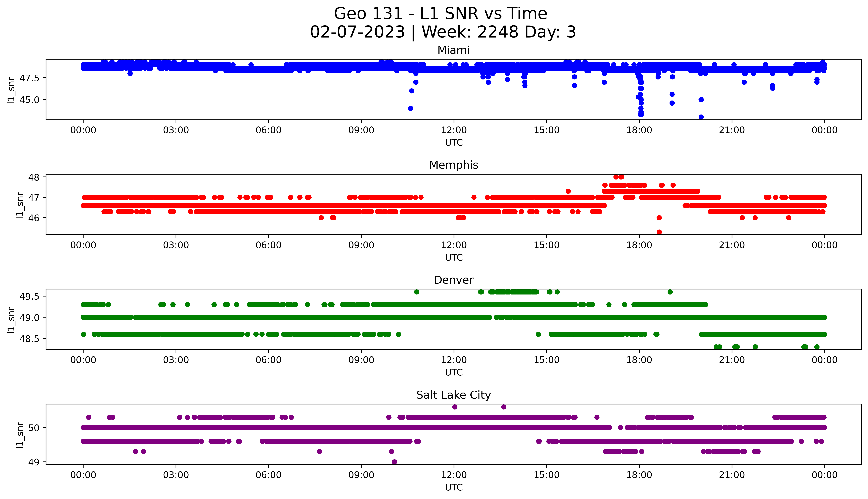Click the 06:00 tick label on Denver plot
This screenshot has width=868, height=499.
269,360
